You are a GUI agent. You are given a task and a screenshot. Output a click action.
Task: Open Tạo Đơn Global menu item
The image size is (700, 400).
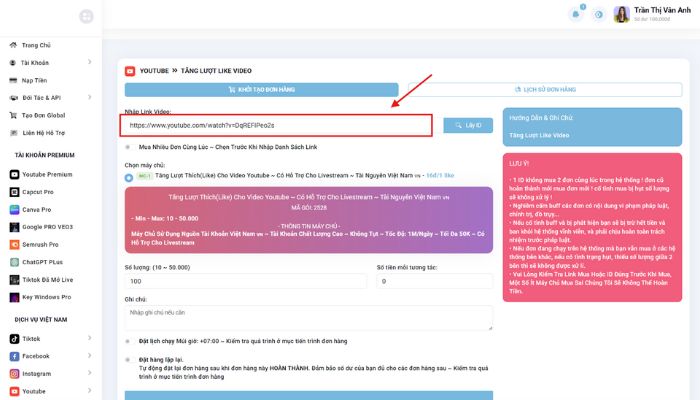[x=43, y=115]
